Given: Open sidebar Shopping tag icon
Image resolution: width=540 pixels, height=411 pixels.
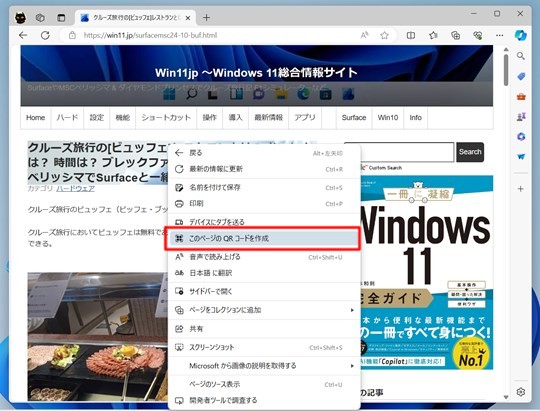Looking at the screenshot, I should [521, 76].
